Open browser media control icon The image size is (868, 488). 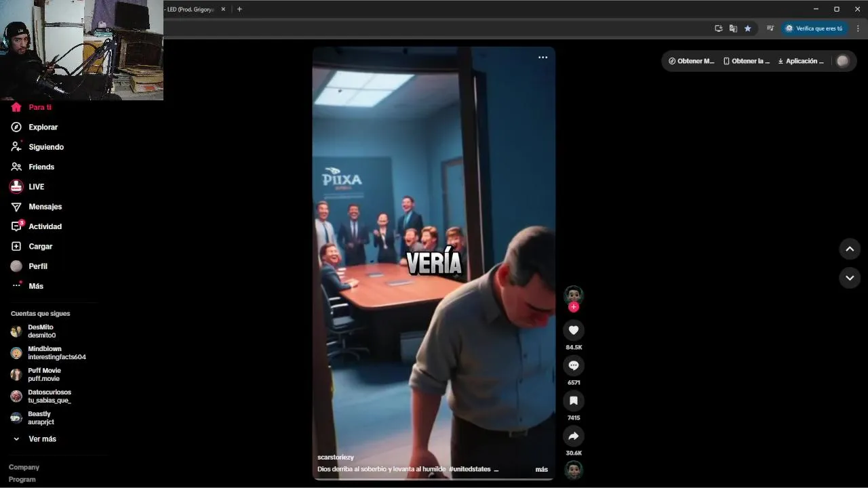(x=770, y=28)
